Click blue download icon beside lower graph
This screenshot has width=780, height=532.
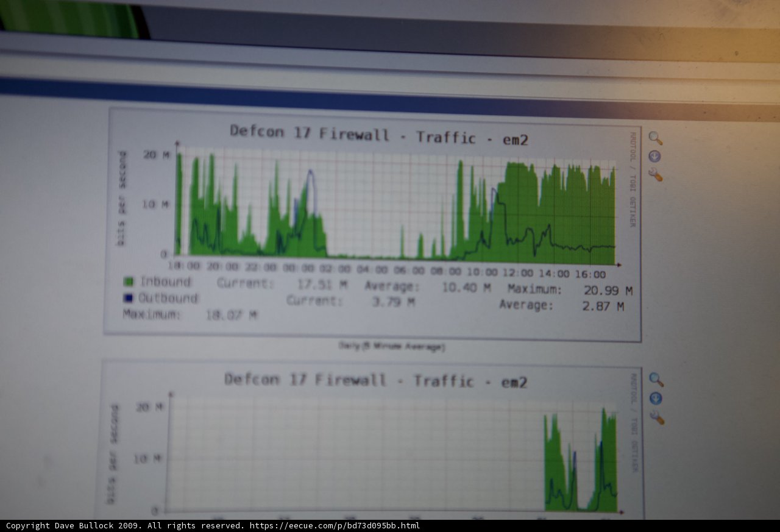pyautogui.click(x=656, y=399)
